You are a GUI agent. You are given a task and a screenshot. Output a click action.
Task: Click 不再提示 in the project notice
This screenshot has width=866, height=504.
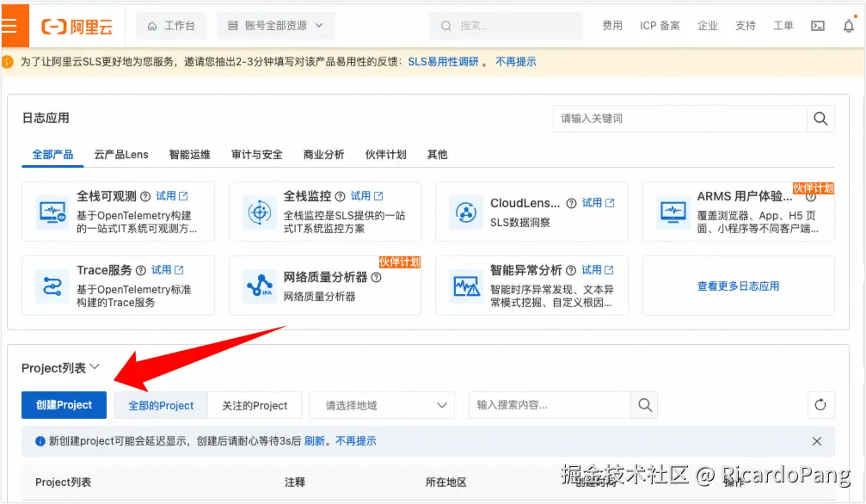(x=356, y=441)
